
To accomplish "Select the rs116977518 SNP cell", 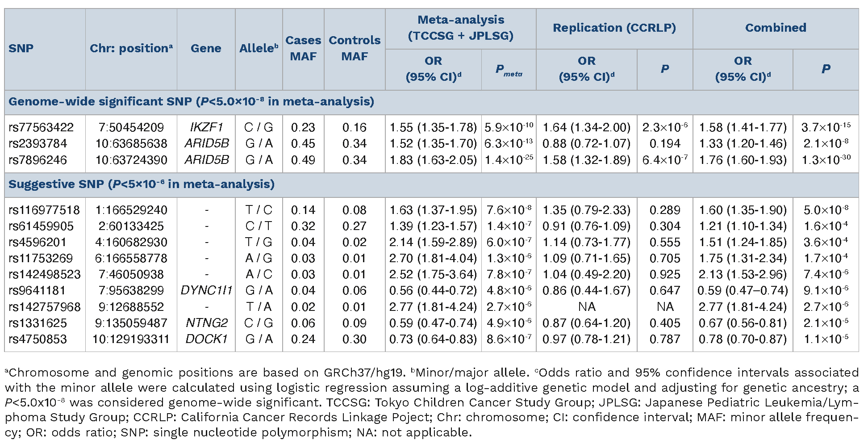I will [44, 210].
